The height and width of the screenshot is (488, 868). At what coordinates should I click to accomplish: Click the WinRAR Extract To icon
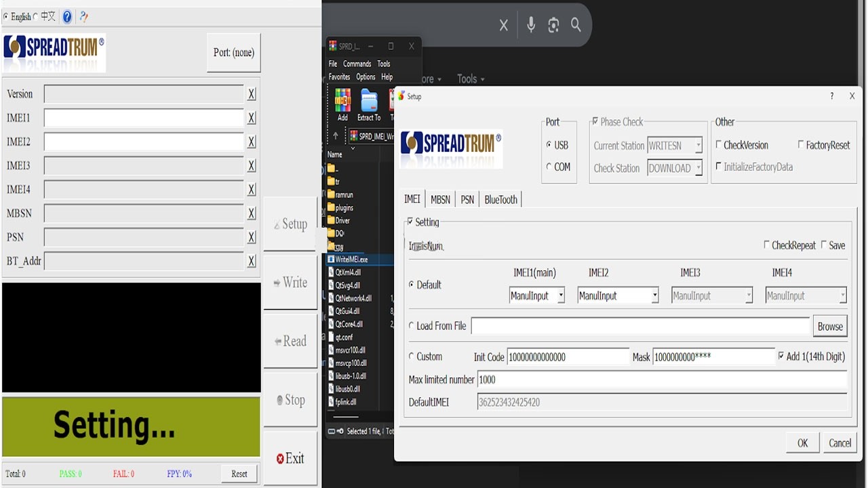coord(369,104)
